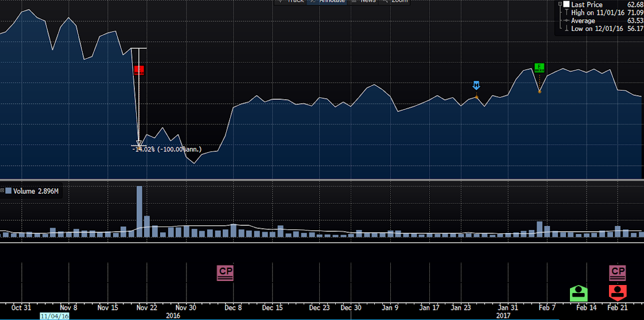Click the Feb 7 axis date label
Screen dimensions: 644x320
[547, 308]
